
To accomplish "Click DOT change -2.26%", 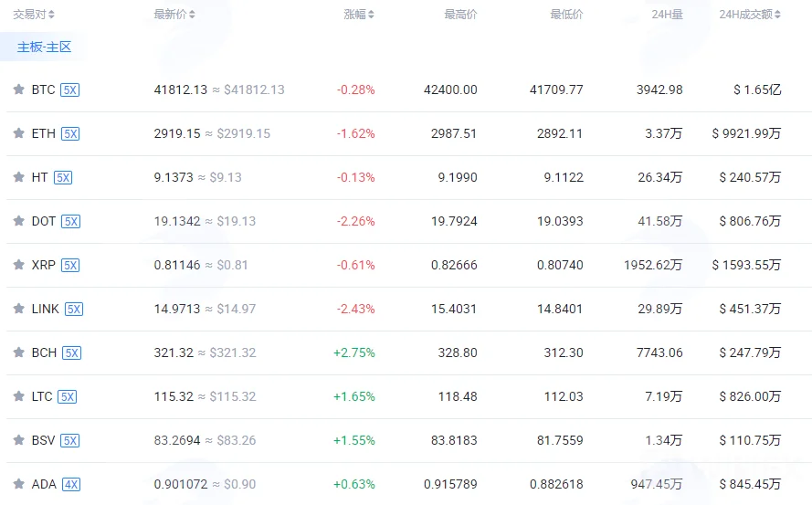I will tap(356, 221).
